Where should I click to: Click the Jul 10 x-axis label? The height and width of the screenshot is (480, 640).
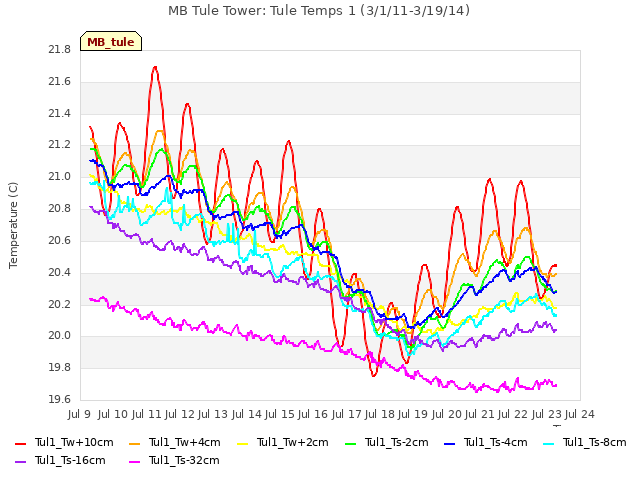point(113,414)
